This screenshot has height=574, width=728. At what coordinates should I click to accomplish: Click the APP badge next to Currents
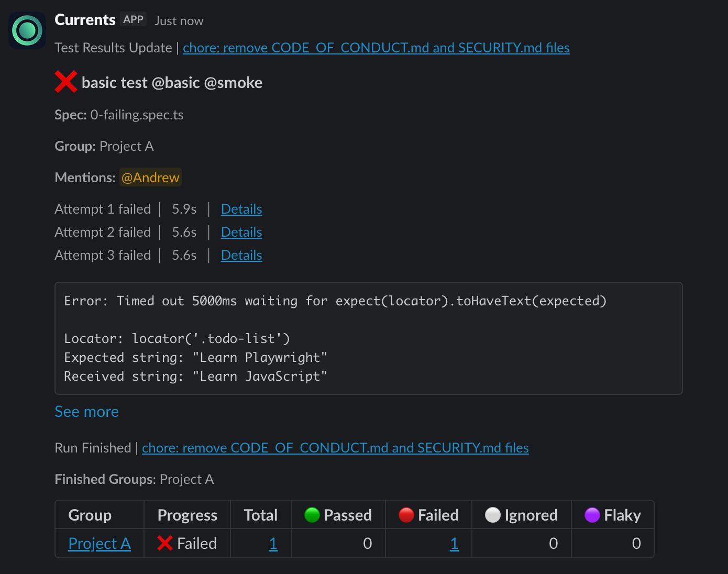tap(133, 20)
